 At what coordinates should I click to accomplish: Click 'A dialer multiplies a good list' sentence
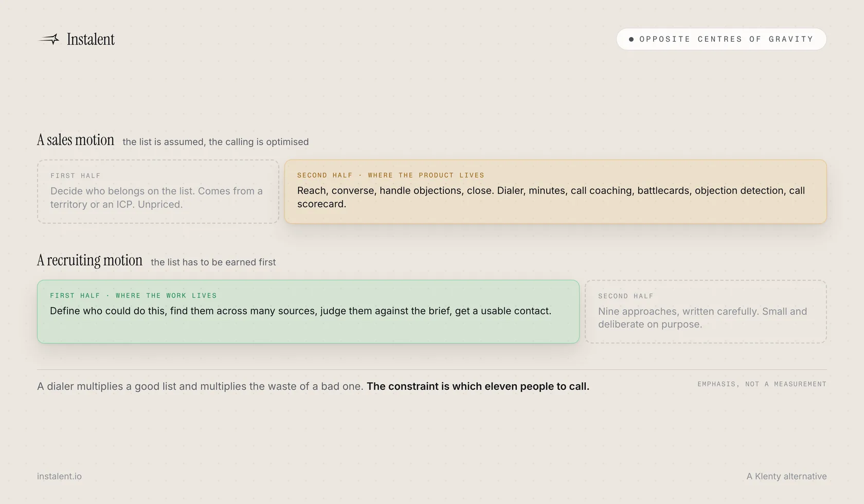pyautogui.click(x=201, y=386)
